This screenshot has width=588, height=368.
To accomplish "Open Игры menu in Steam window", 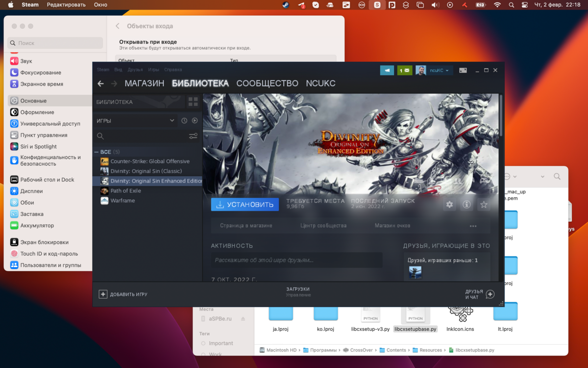I will pyautogui.click(x=153, y=70).
